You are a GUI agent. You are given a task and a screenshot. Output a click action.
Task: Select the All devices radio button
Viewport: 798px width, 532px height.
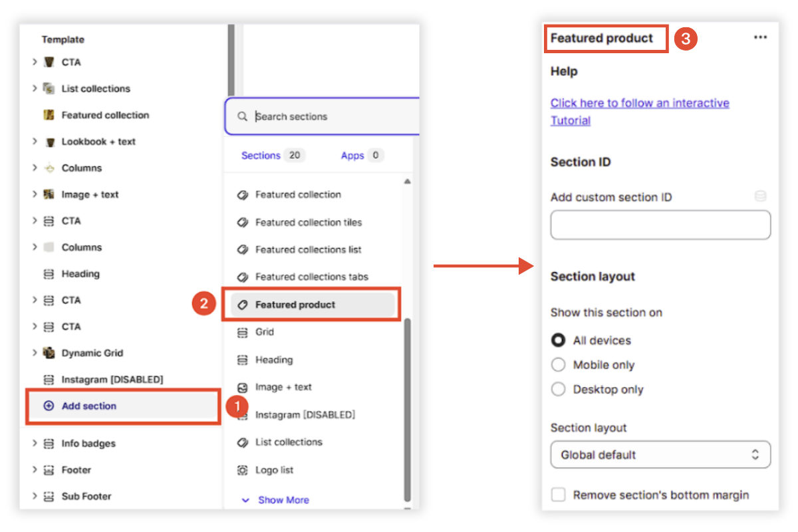558,340
